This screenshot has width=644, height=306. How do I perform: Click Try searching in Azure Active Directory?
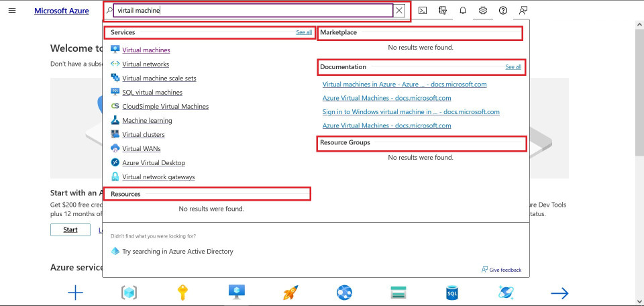(x=177, y=252)
